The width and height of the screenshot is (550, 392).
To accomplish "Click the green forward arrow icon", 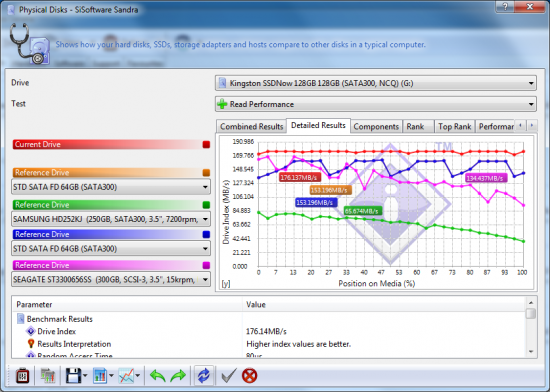I will click(178, 376).
